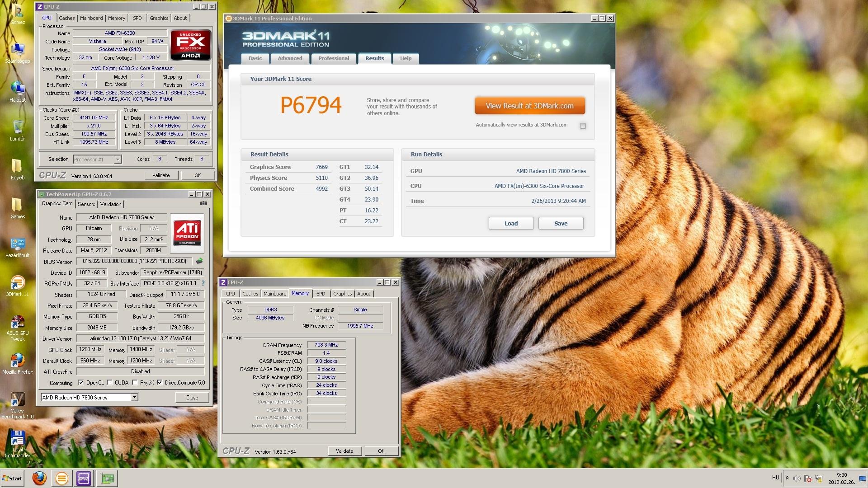Click the GPU-Z graphics card taskbar button
This screenshot has height=488, width=868.
[108, 478]
